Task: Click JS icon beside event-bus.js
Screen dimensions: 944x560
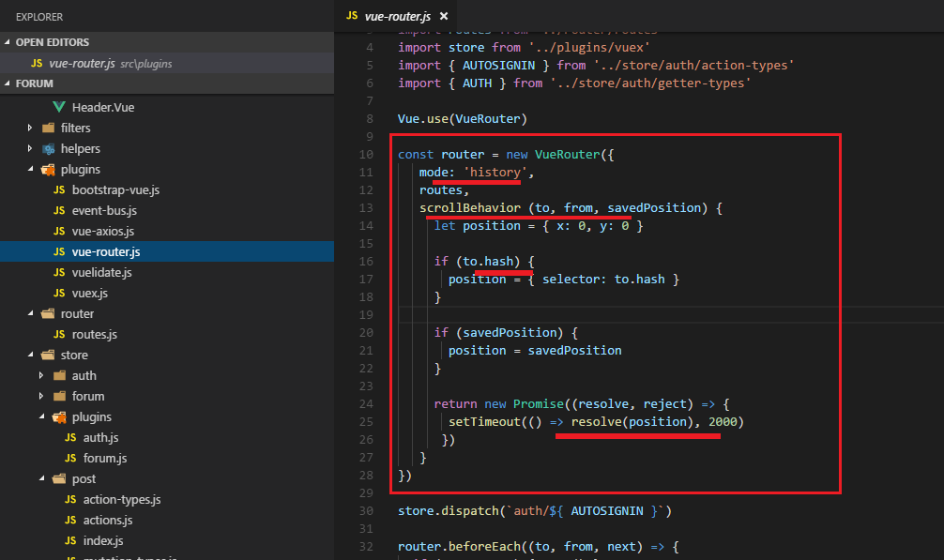Action: (x=59, y=210)
